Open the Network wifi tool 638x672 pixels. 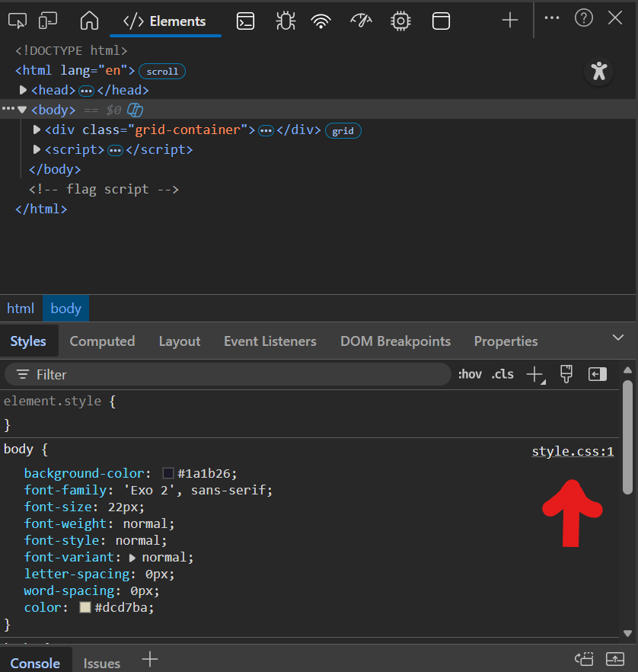coord(321,21)
